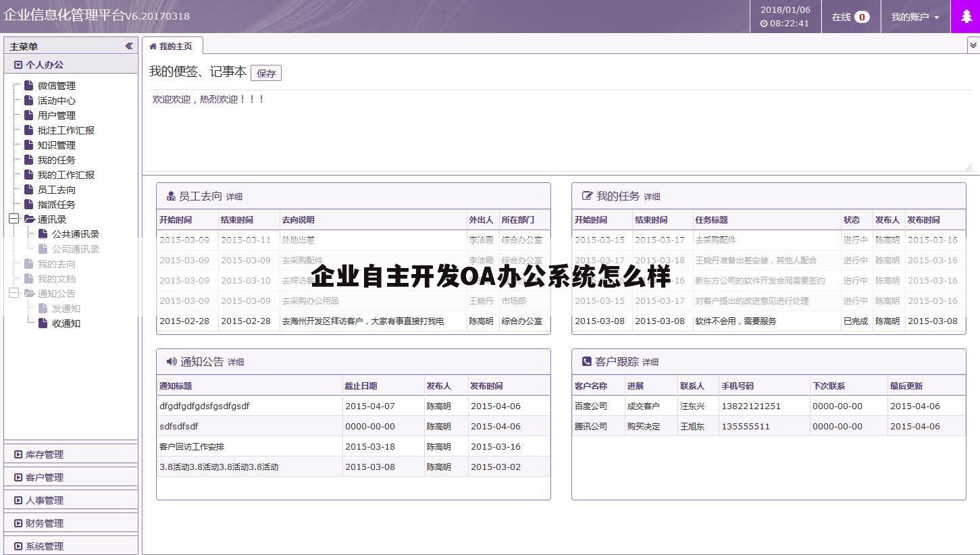Click the document icon beside 收通知
Screen dimensions: 980x555
pyautogui.click(x=44, y=323)
